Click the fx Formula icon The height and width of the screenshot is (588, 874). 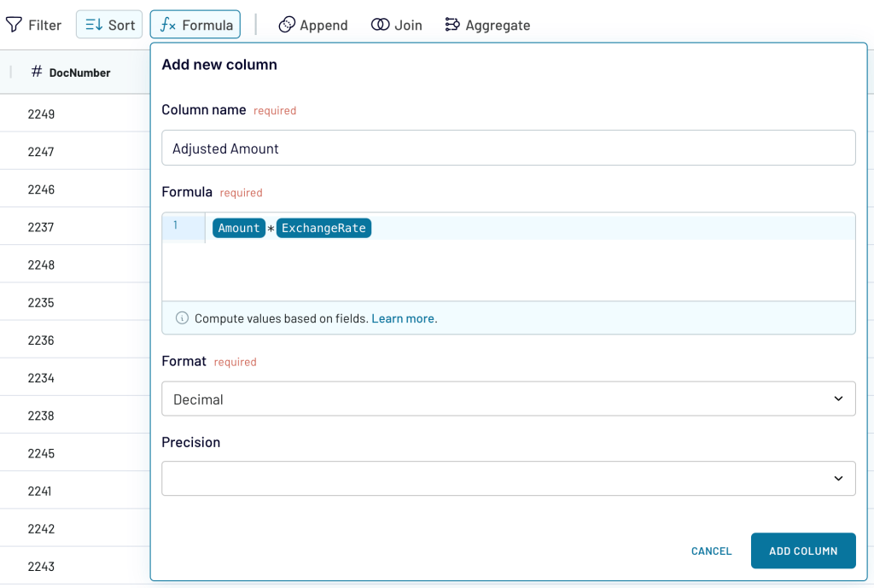pyautogui.click(x=168, y=25)
